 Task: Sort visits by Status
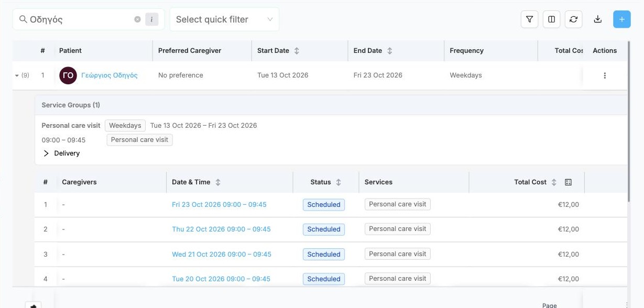click(339, 182)
